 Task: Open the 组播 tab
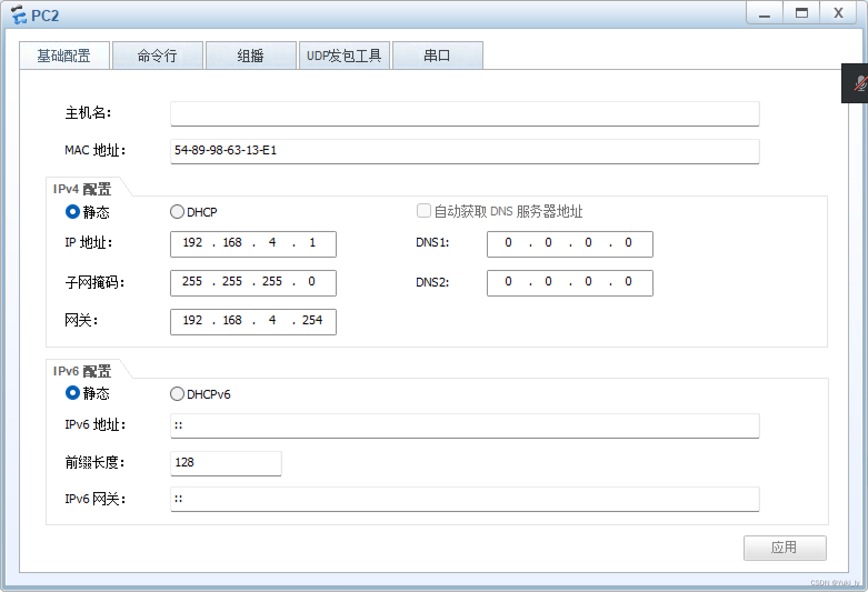(251, 55)
